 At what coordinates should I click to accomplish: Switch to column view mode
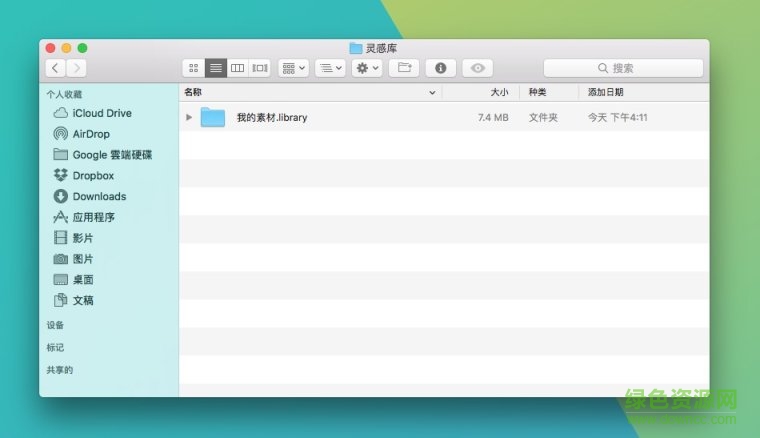(238, 68)
